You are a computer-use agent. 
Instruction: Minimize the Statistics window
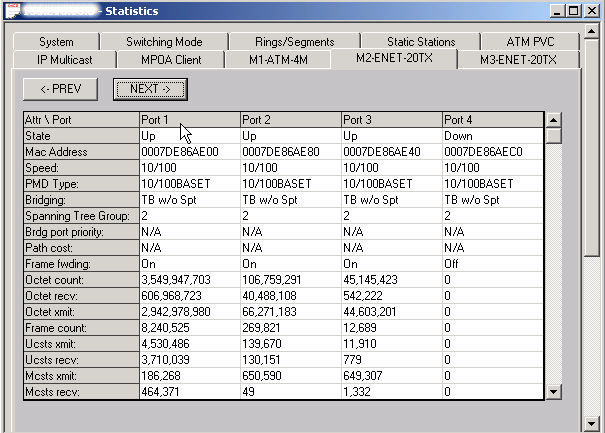(x=557, y=10)
